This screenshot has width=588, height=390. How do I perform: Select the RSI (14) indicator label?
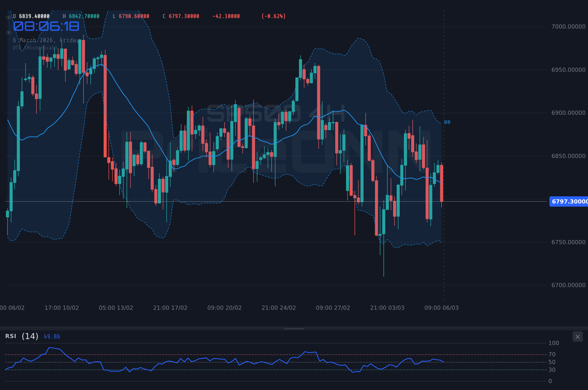click(x=22, y=336)
